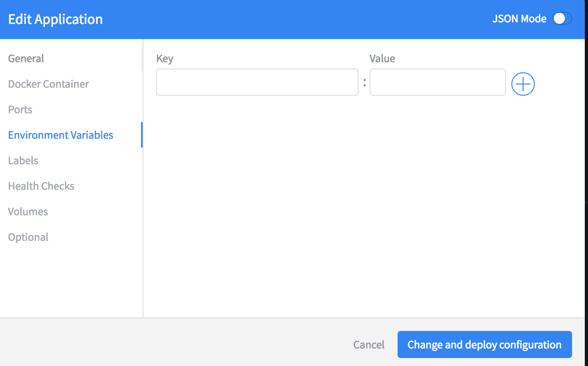Viewport: 588px width, 366px height.
Task: Select the Environment Variables section
Action: (x=61, y=135)
